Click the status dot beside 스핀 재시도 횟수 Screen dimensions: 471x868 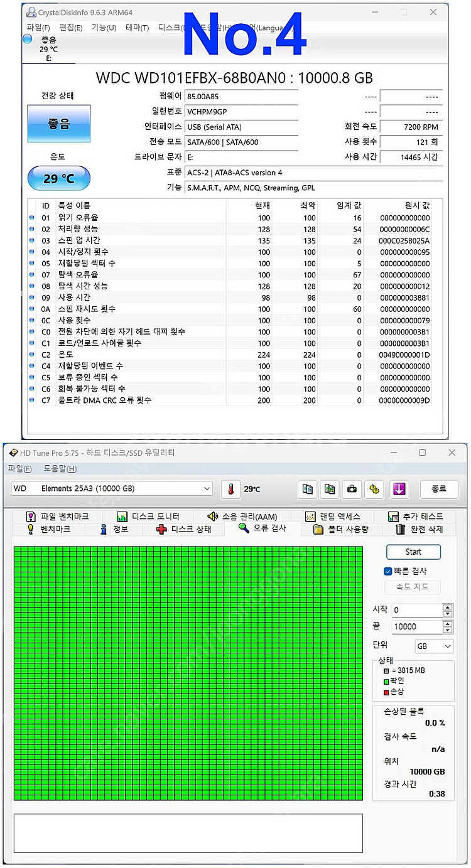pyautogui.click(x=32, y=309)
